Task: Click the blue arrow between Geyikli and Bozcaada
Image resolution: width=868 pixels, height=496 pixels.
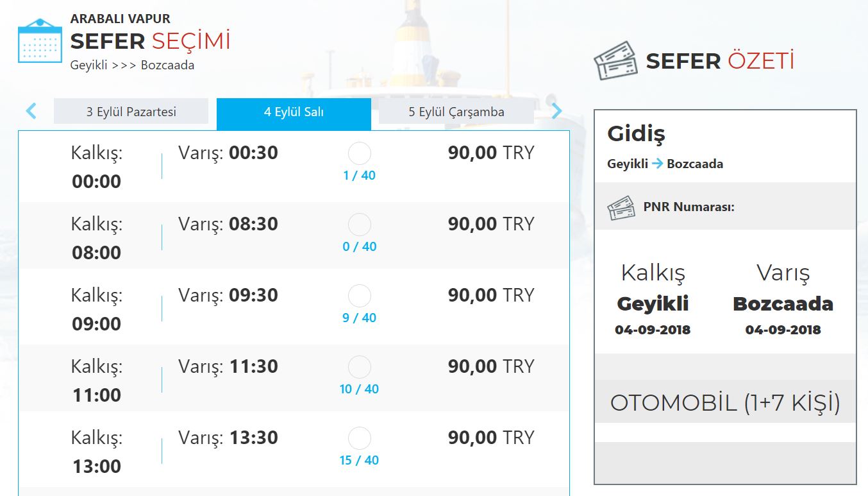Action: (x=658, y=164)
